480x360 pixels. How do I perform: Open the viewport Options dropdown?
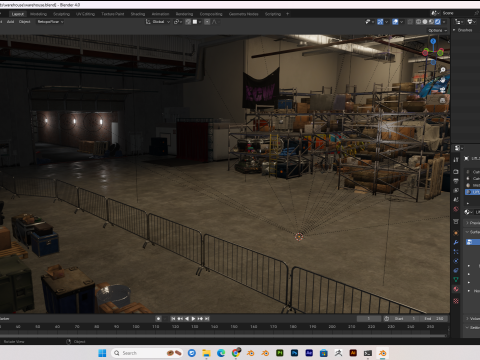[438, 30]
